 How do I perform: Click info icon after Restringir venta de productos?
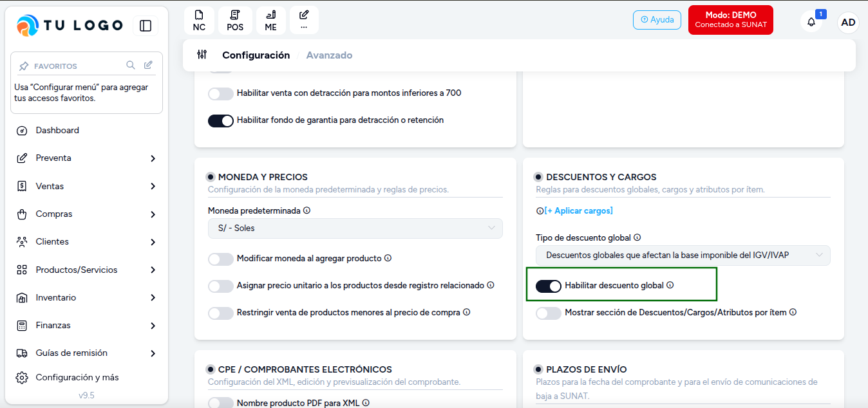pos(467,312)
